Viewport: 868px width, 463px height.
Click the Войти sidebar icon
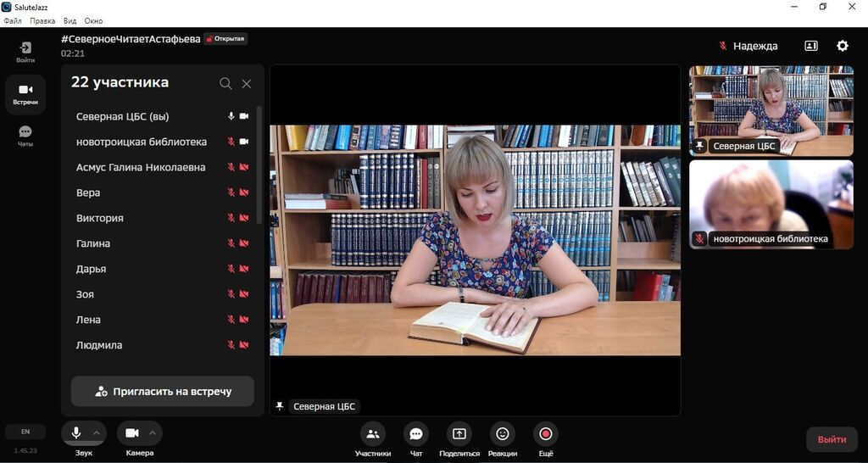(25, 52)
